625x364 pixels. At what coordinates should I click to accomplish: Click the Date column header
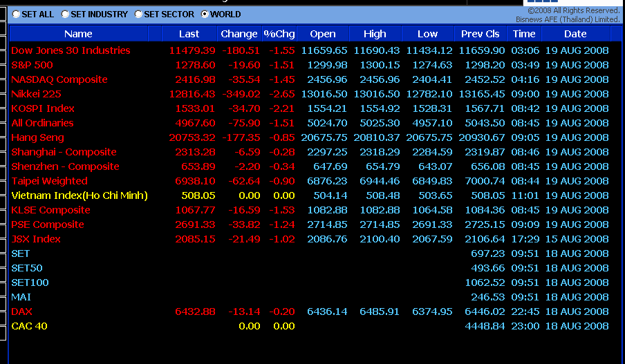click(x=576, y=34)
